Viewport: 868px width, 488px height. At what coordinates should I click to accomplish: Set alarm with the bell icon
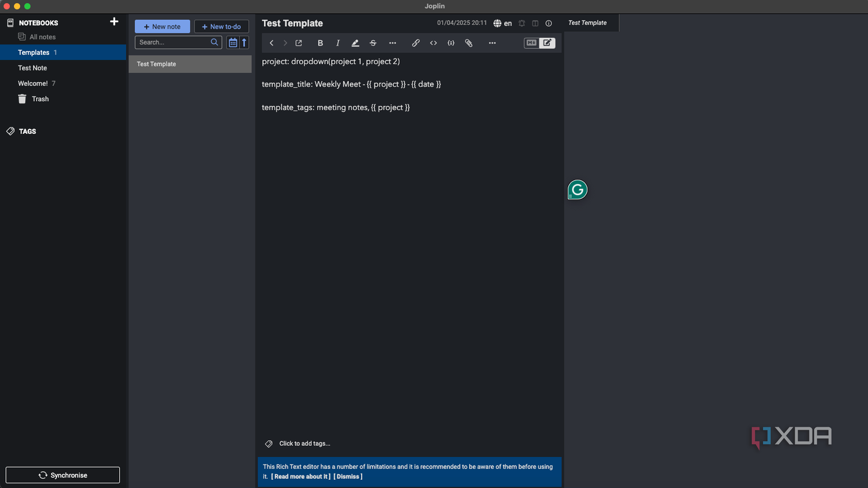tap(522, 24)
